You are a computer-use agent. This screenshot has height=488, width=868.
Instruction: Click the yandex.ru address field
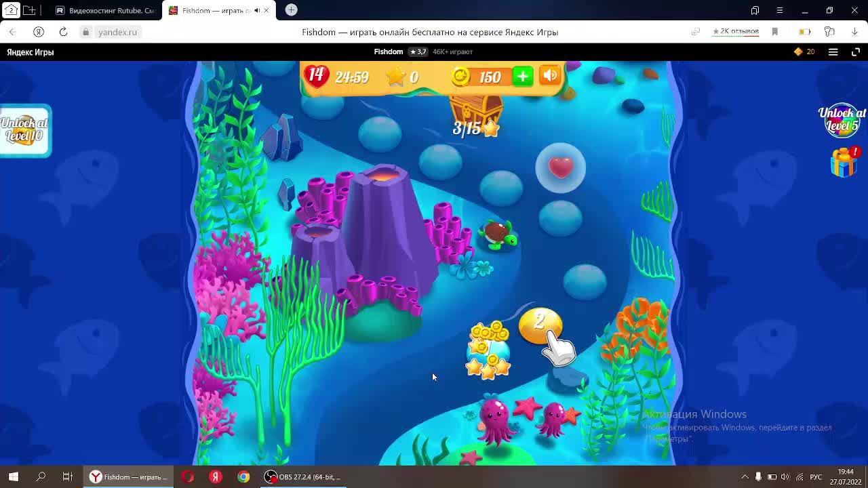[117, 32]
